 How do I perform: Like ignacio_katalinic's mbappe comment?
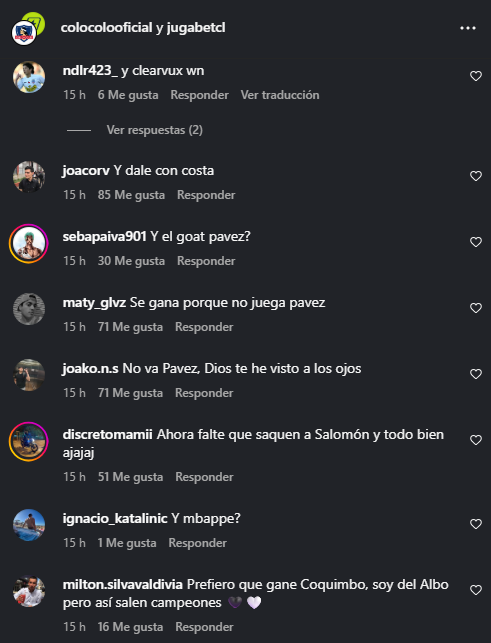pyautogui.click(x=476, y=524)
